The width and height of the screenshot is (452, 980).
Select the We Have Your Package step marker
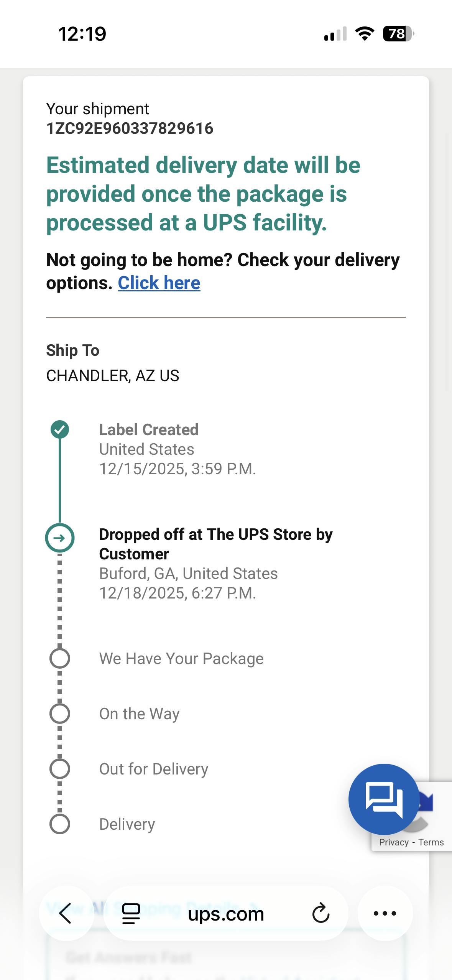pyautogui.click(x=60, y=659)
